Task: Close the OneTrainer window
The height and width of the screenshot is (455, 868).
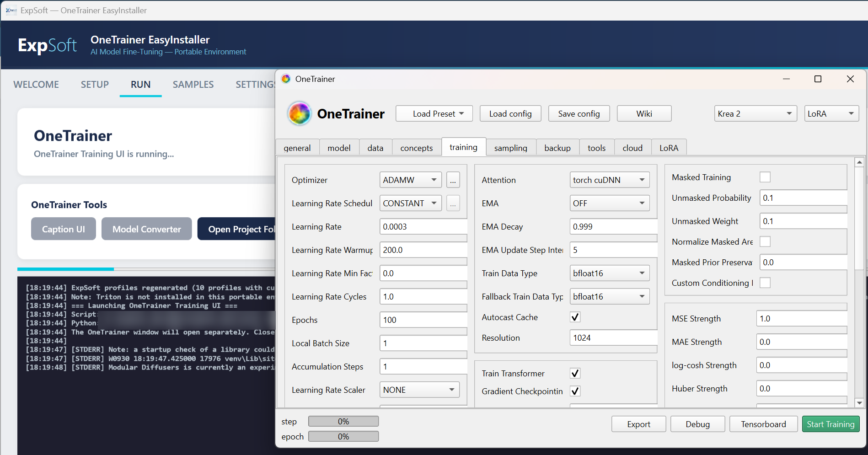Action: pyautogui.click(x=850, y=79)
